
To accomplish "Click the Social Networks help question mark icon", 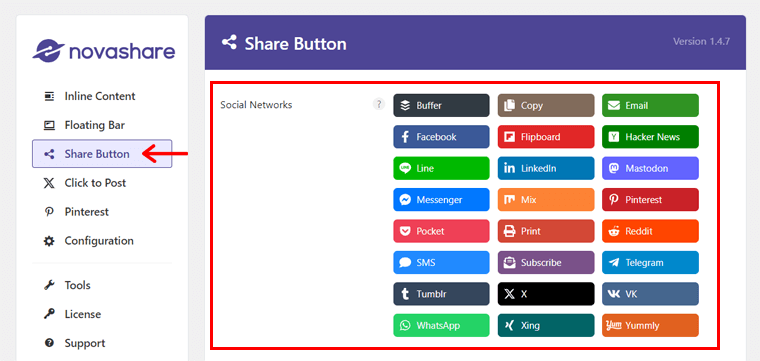I will [x=379, y=104].
